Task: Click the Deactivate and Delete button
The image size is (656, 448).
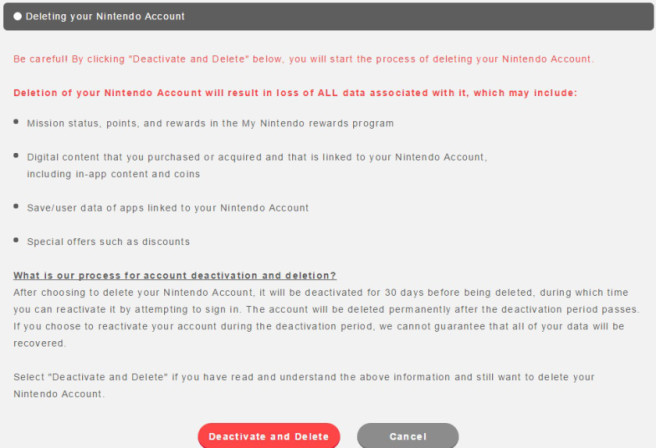Action: tap(269, 436)
